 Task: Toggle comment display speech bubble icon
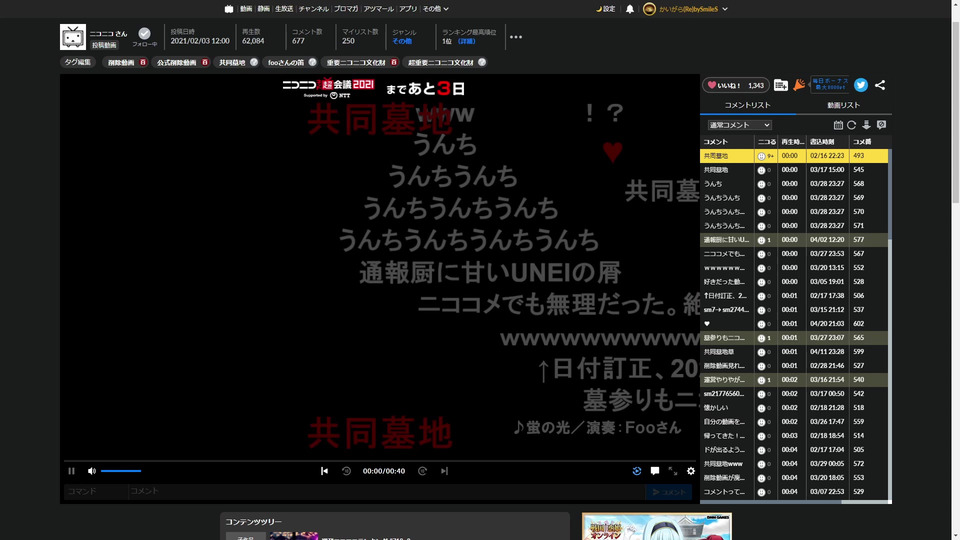coord(655,471)
